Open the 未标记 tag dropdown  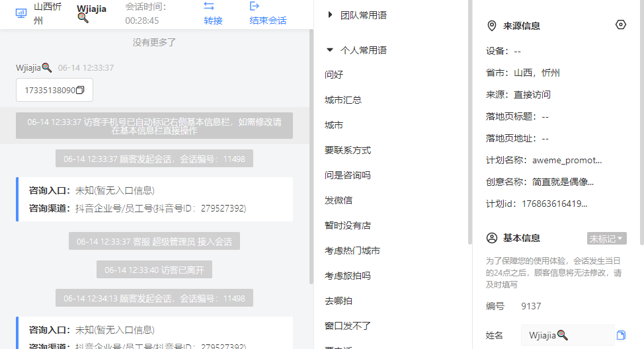pyautogui.click(x=606, y=239)
